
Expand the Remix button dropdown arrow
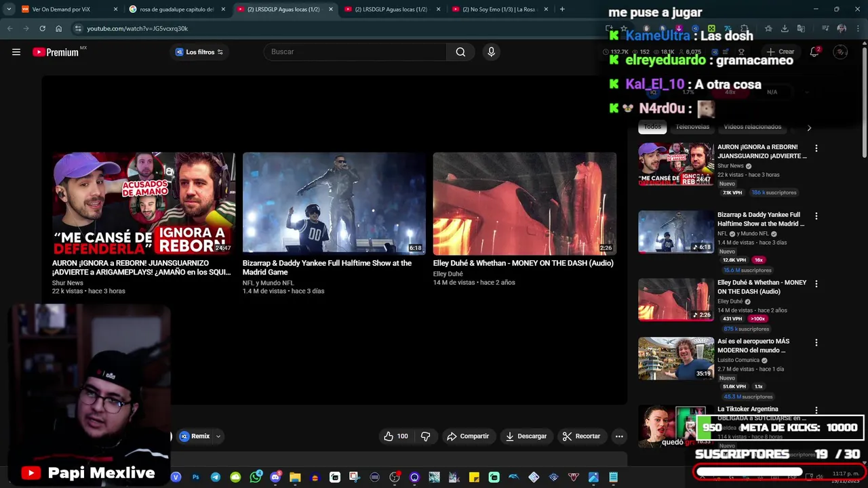(218, 436)
